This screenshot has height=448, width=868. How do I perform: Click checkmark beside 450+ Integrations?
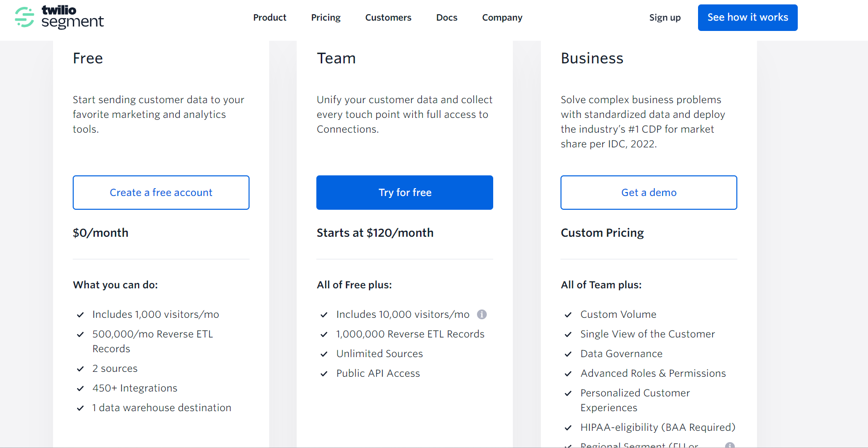click(81, 389)
